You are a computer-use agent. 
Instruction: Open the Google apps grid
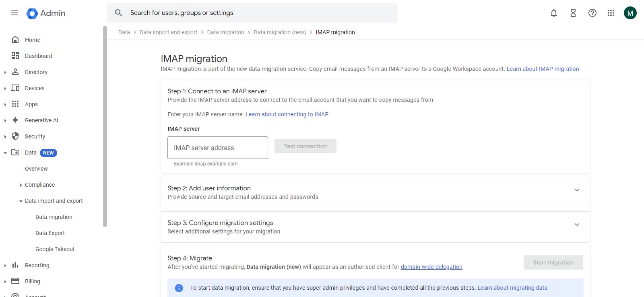[611, 13]
